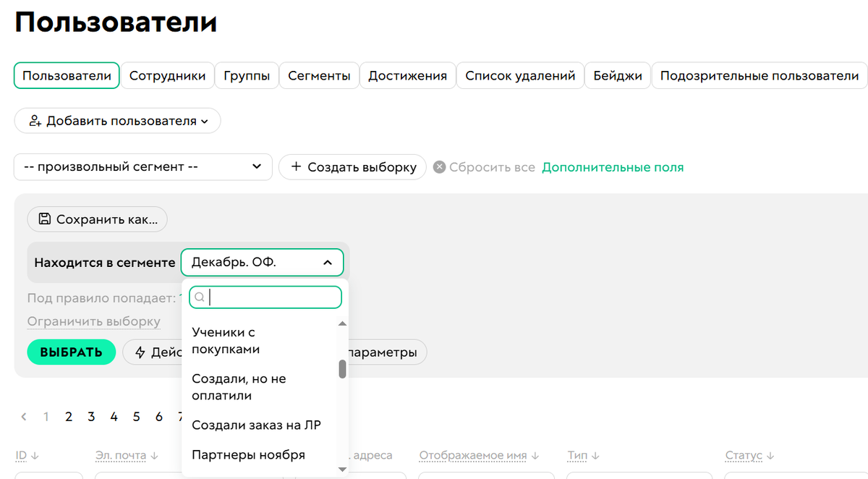
Task: Click the green "ВЫБРАТЬ" button
Action: point(71,352)
